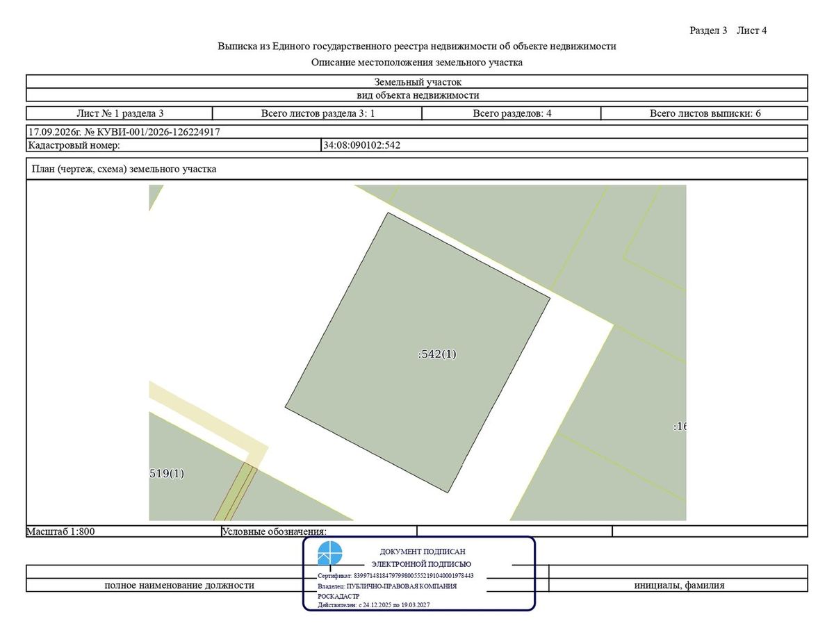The height and width of the screenshot is (644, 834).
Task: Click the word "РОСКАДАСТР" in the stamp
Action: (x=338, y=596)
